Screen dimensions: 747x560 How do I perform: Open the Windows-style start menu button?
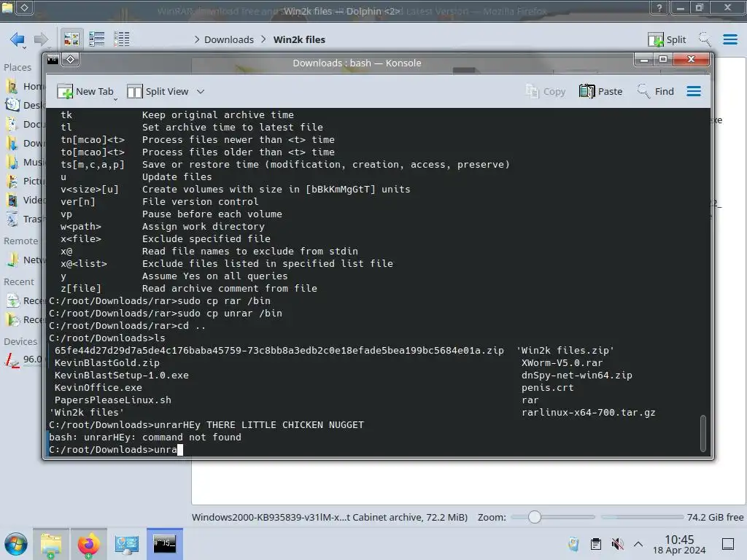click(16, 544)
